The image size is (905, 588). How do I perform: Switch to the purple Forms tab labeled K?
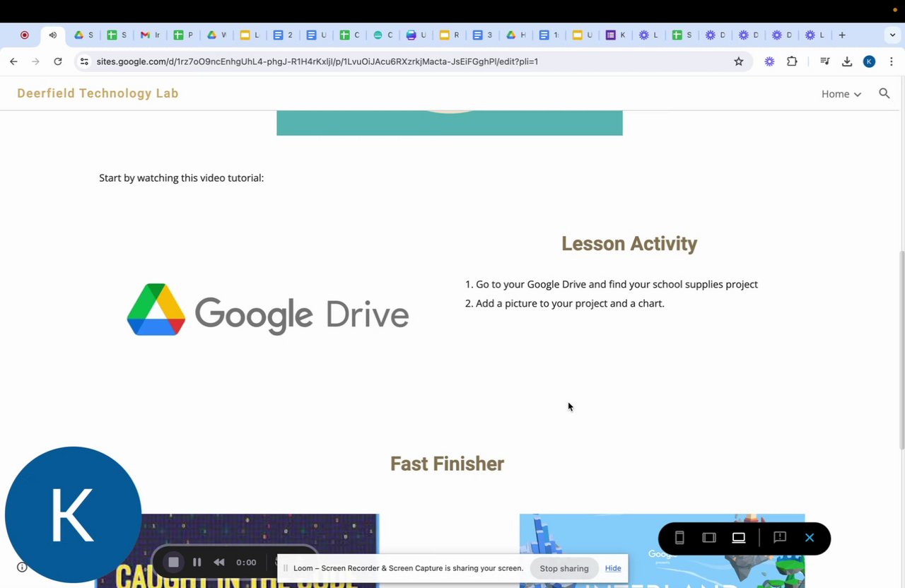pos(615,35)
